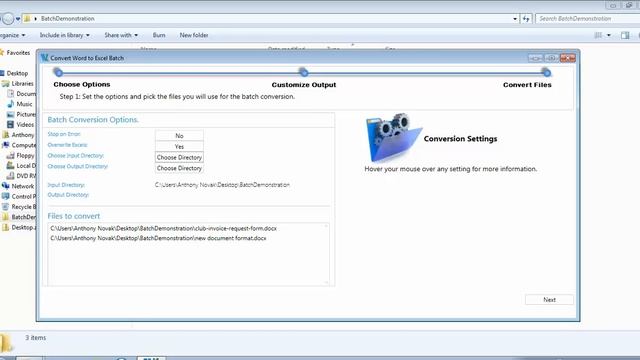The height and width of the screenshot is (360, 640).
Task: Toggle the preview pane icon in Explorer
Action: click(625, 36)
